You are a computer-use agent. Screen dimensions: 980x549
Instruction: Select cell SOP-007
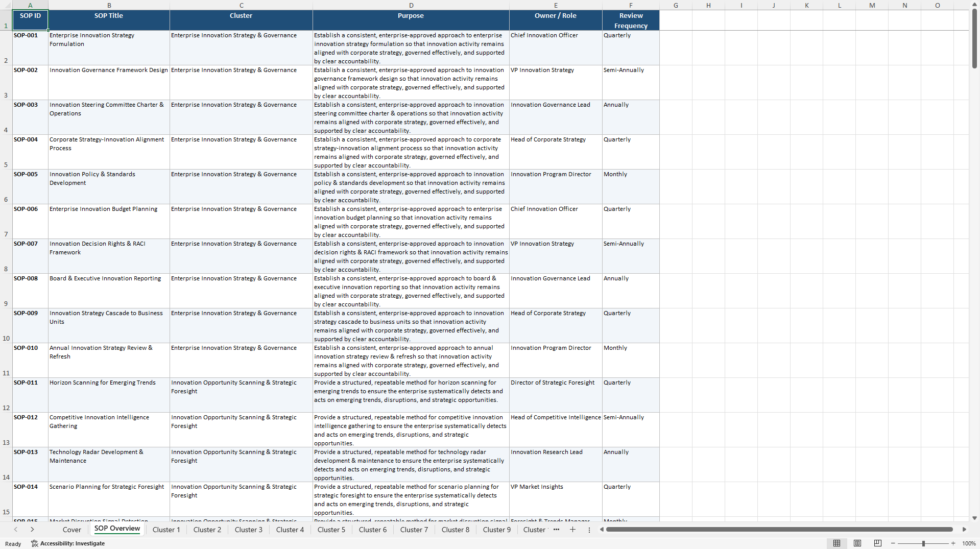pos(30,256)
